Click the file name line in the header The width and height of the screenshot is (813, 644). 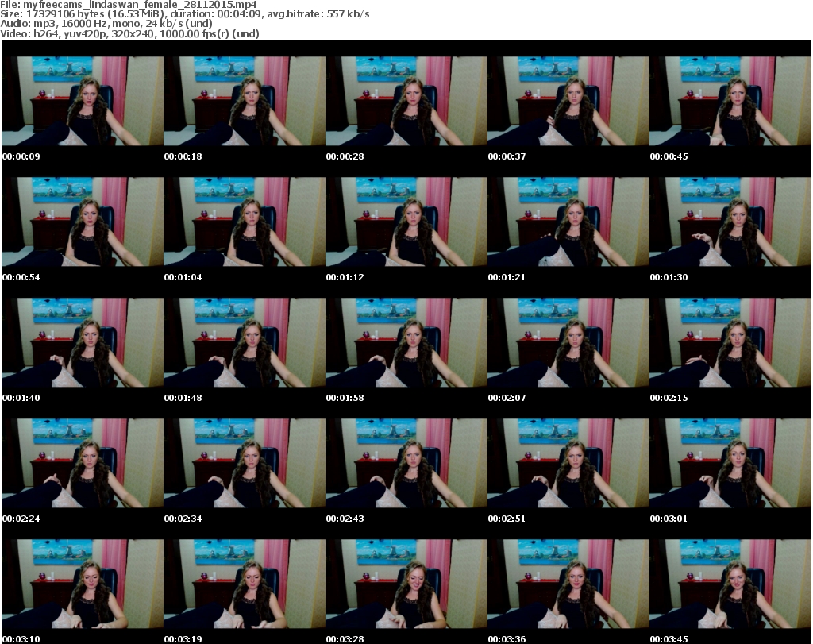[x=129, y=5]
